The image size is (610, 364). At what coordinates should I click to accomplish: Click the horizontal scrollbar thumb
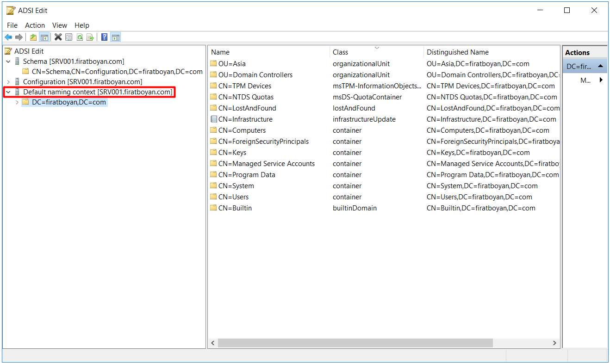coord(355,343)
